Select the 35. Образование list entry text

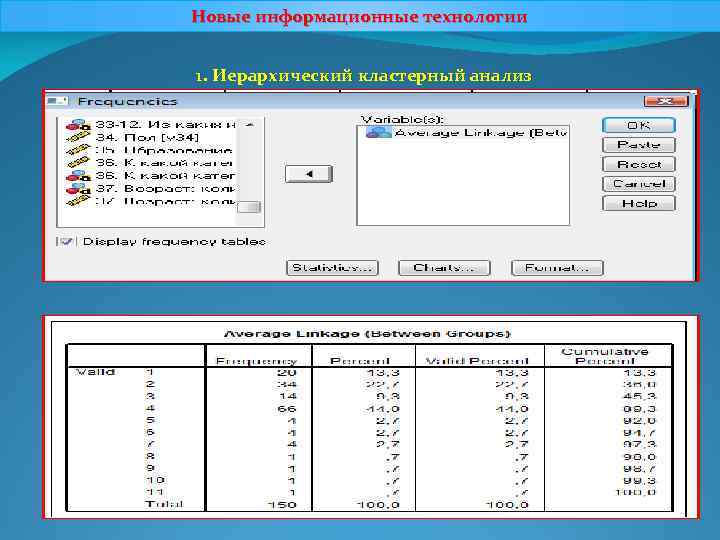pyautogui.click(x=163, y=150)
